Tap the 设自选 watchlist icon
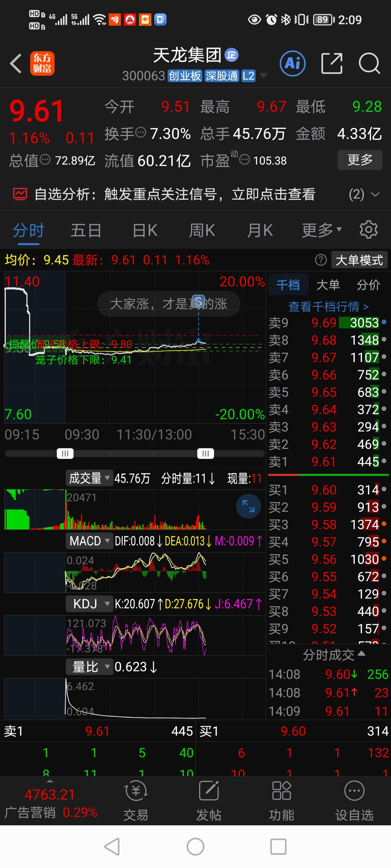This screenshot has height=868, width=391. pos(354,791)
